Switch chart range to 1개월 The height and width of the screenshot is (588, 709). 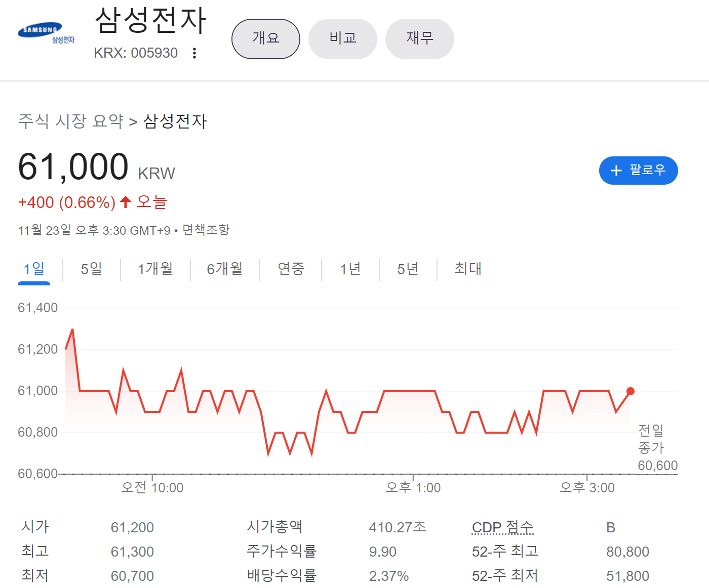click(x=155, y=269)
